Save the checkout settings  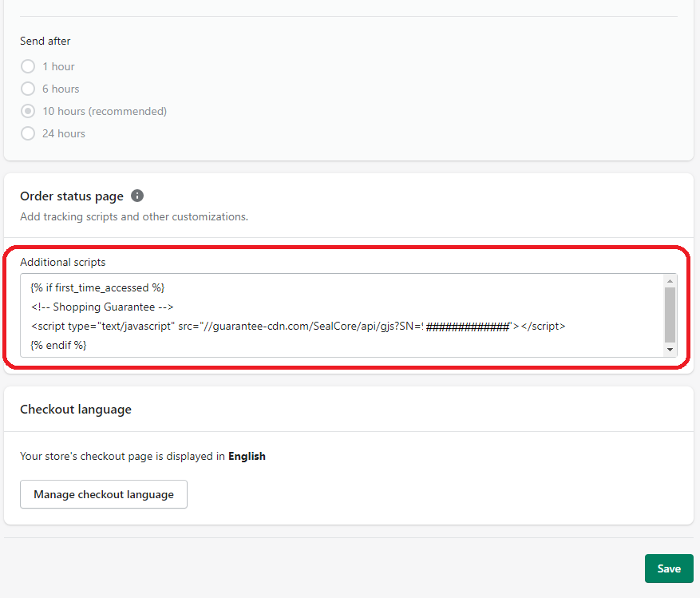669,568
